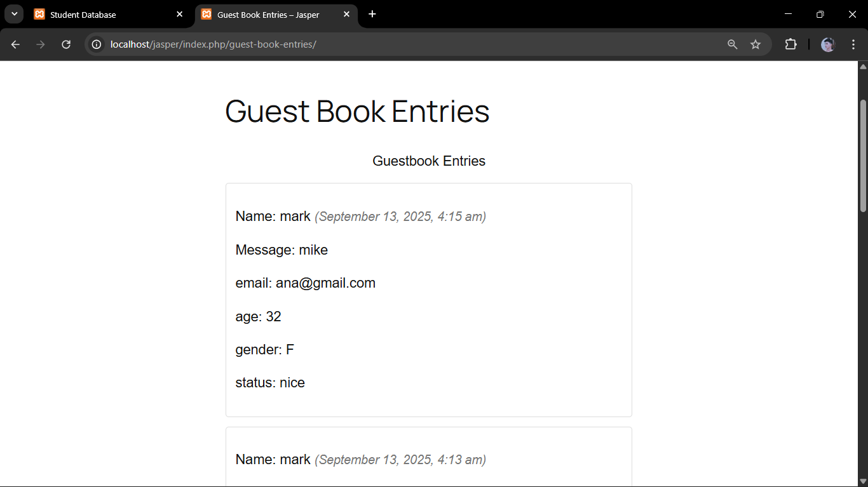Click the Guest Book Entries heading

pyautogui.click(x=357, y=111)
